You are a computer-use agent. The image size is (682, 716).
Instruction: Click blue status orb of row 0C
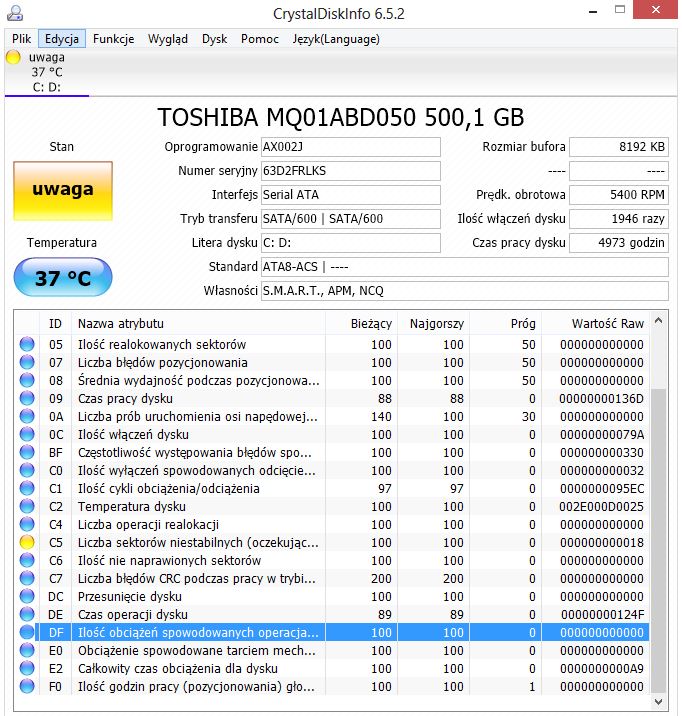click(27, 434)
